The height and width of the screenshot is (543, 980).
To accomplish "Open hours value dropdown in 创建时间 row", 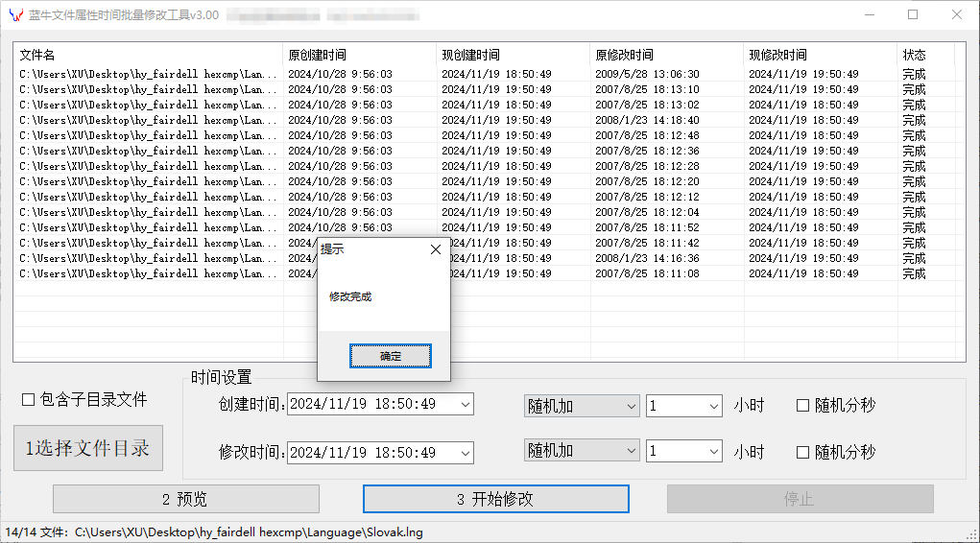I will [x=714, y=406].
